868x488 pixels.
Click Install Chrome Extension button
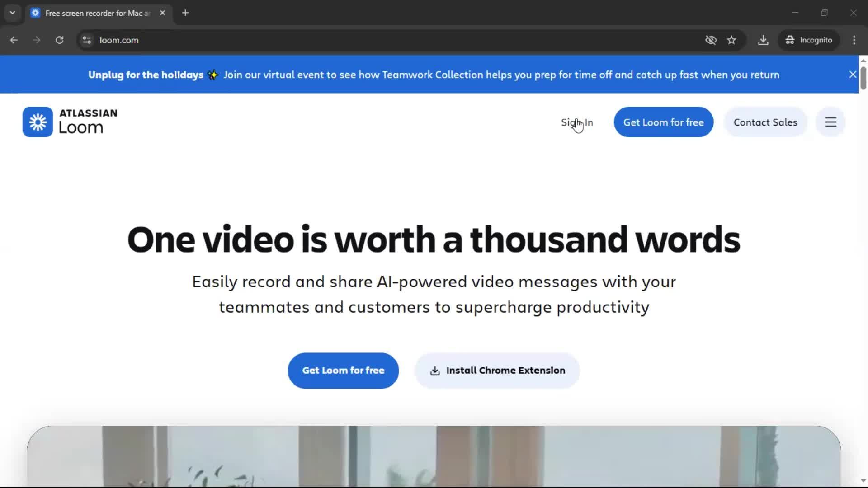(497, 371)
